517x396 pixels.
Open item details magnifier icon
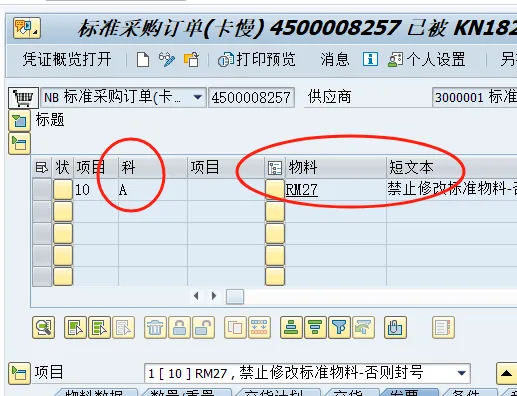click(44, 327)
